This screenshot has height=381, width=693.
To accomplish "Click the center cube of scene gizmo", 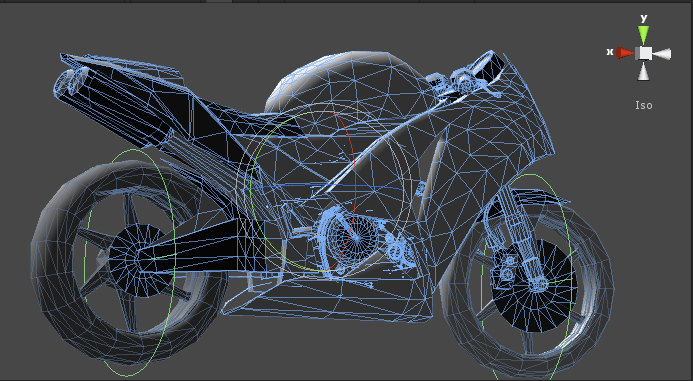I will tap(645, 53).
